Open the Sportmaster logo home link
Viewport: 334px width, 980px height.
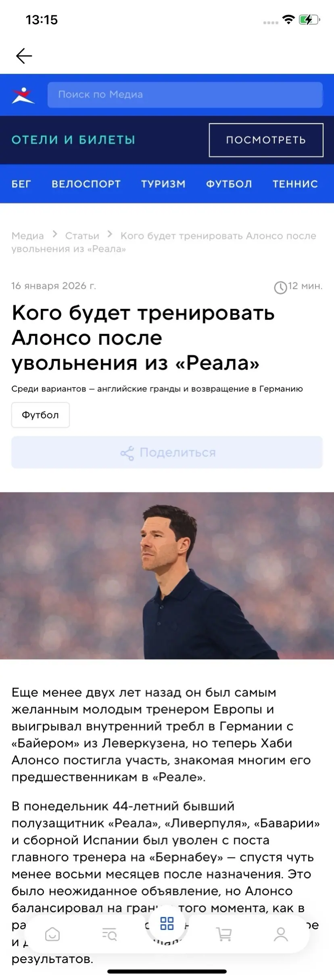[23, 95]
